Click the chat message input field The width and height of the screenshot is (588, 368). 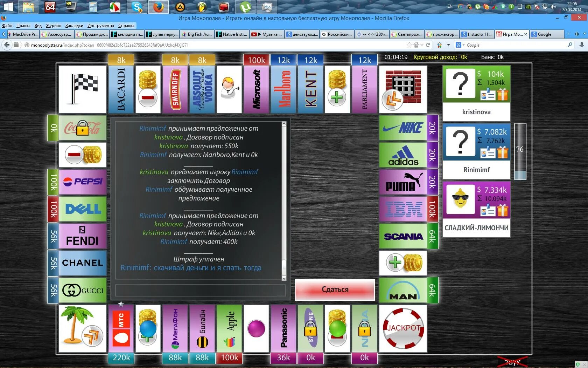[x=200, y=290]
